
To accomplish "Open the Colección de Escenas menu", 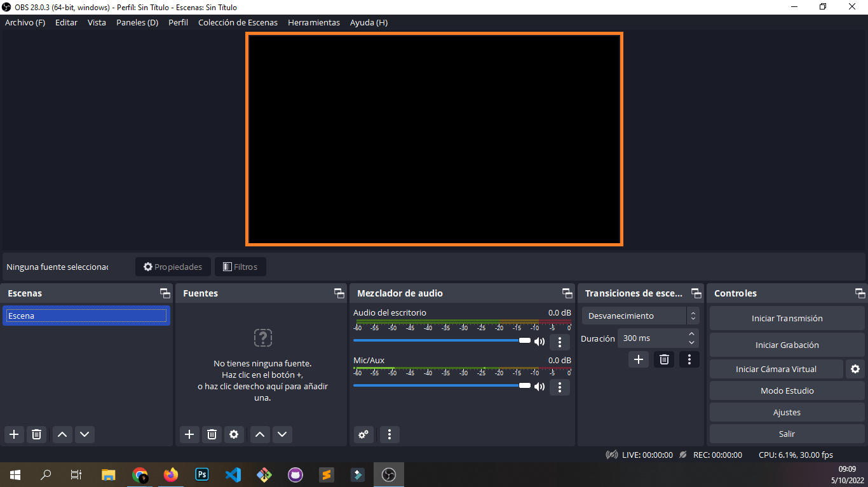I will [x=238, y=22].
